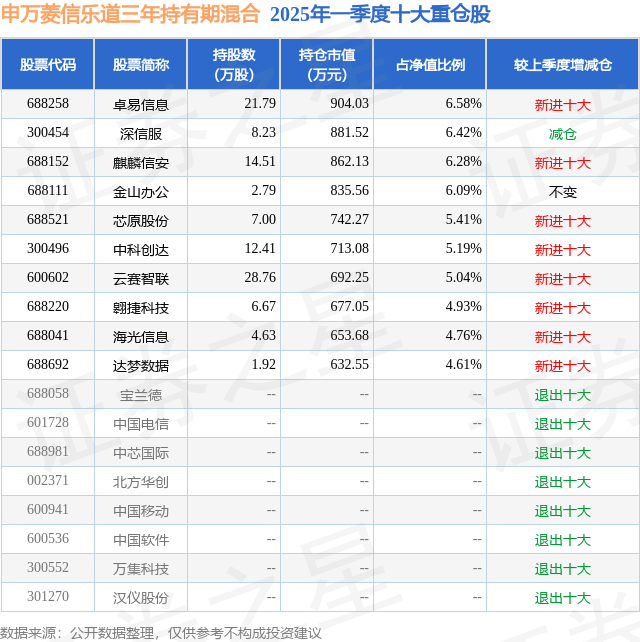Click percentage 6.09%
This screenshot has height=642, width=640.
point(463,190)
